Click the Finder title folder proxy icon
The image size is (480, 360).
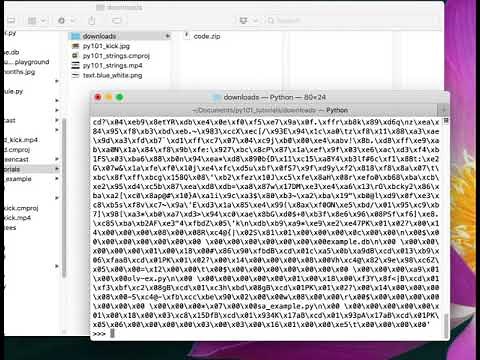pos(100,7)
